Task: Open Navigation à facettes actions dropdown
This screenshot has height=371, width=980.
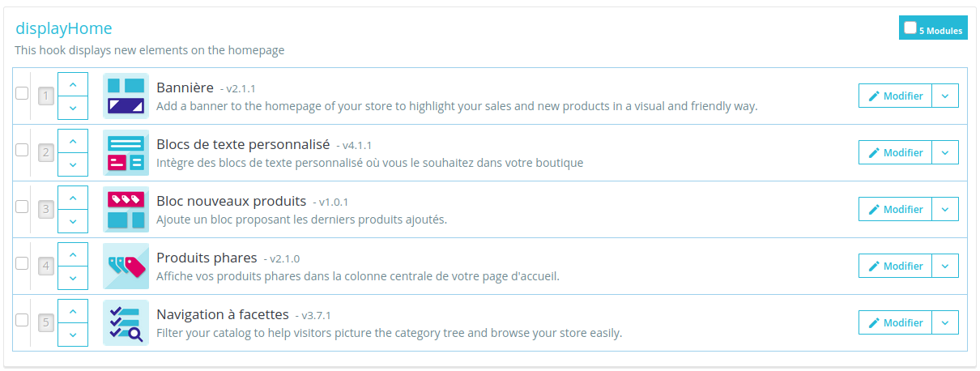Action: click(x=945, y=322)
